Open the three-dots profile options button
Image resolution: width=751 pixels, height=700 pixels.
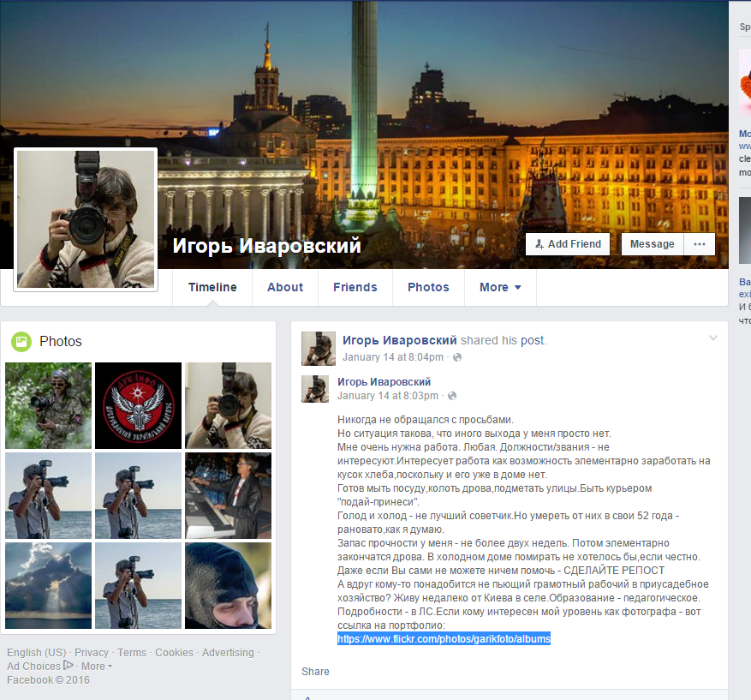point(699,244)
